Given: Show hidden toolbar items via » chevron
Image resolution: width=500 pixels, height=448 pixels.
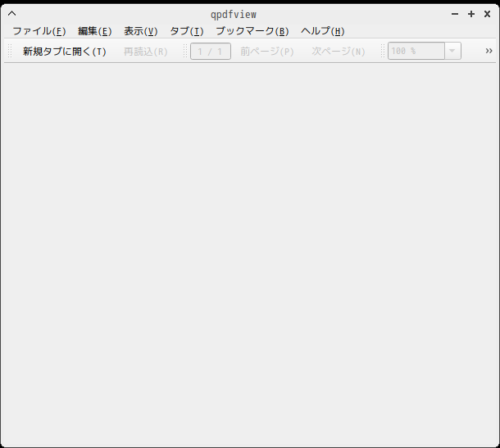Looking at the screenshot, I should [x=489, y=51].
